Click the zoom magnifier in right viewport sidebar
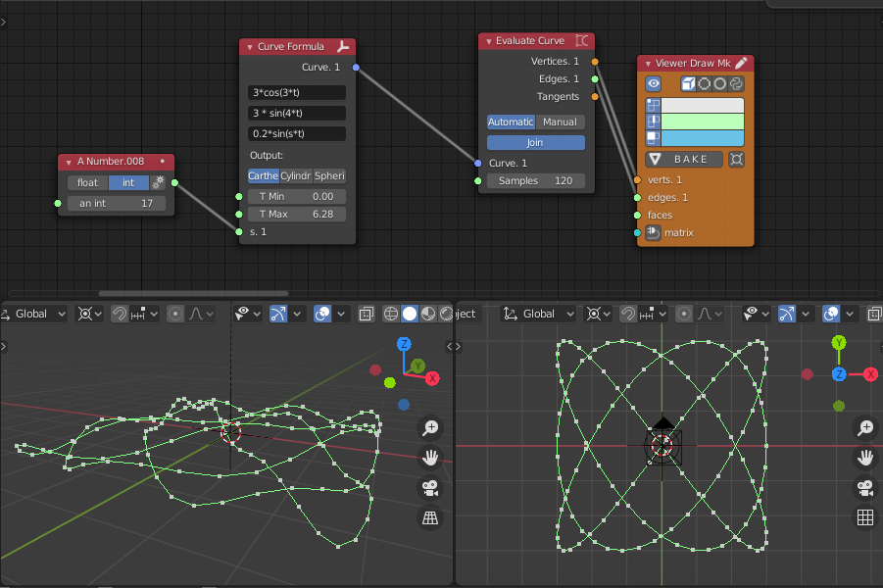883x588 pixels. coord(864,428)
